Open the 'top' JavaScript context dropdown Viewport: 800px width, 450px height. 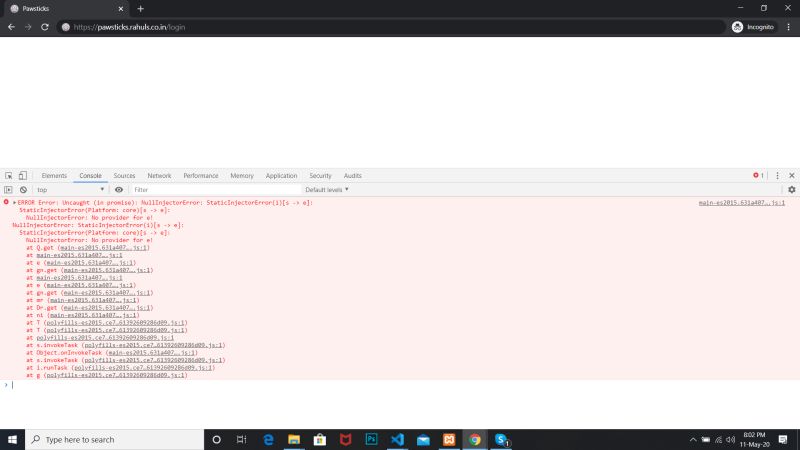pyautogui.click(x=70, y=190)
